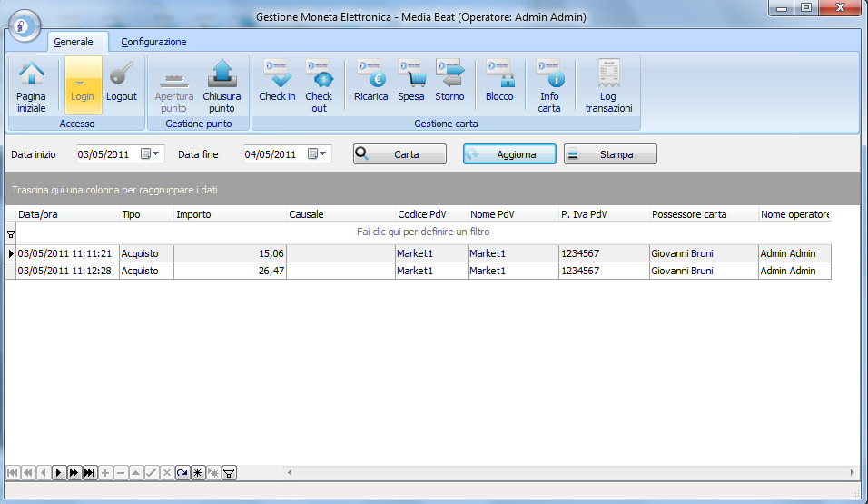
Task: Click the horizontal scrollbar right arrow
Action: pyautogui.click(x=852, y=472)
